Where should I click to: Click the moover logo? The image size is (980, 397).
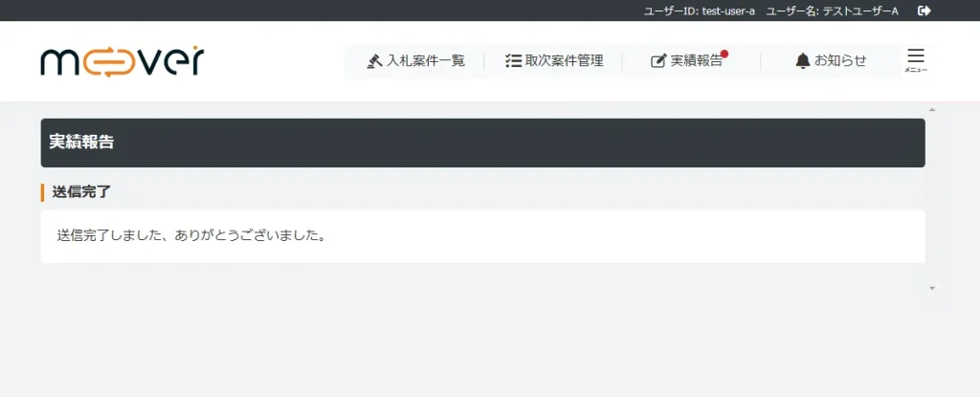(122, 61)
